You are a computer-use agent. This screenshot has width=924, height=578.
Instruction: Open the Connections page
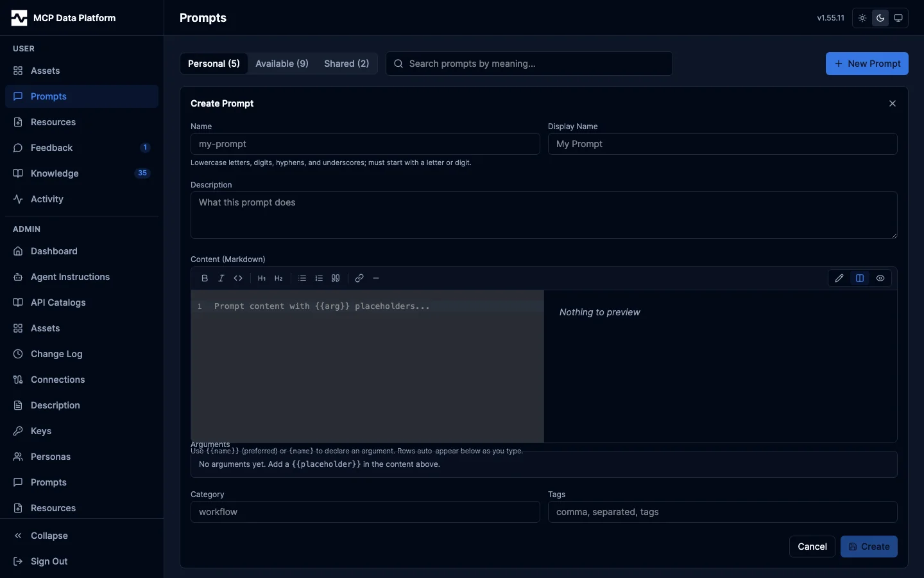(x=81, y=380)
